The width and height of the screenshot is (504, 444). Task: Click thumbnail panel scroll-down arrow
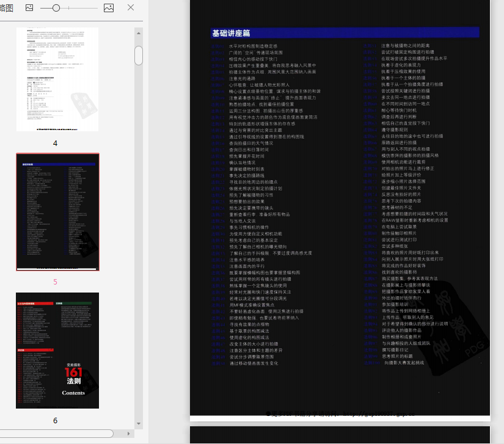[x=139, y=423]
